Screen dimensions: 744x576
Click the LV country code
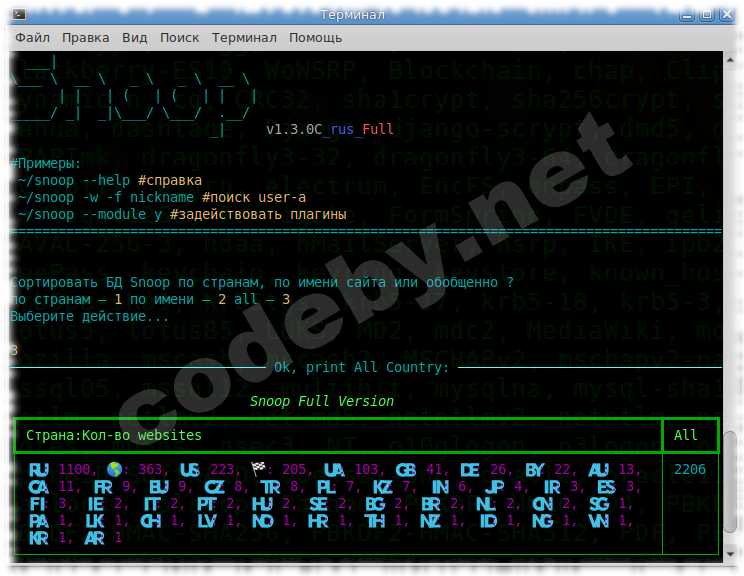point(207,521)
